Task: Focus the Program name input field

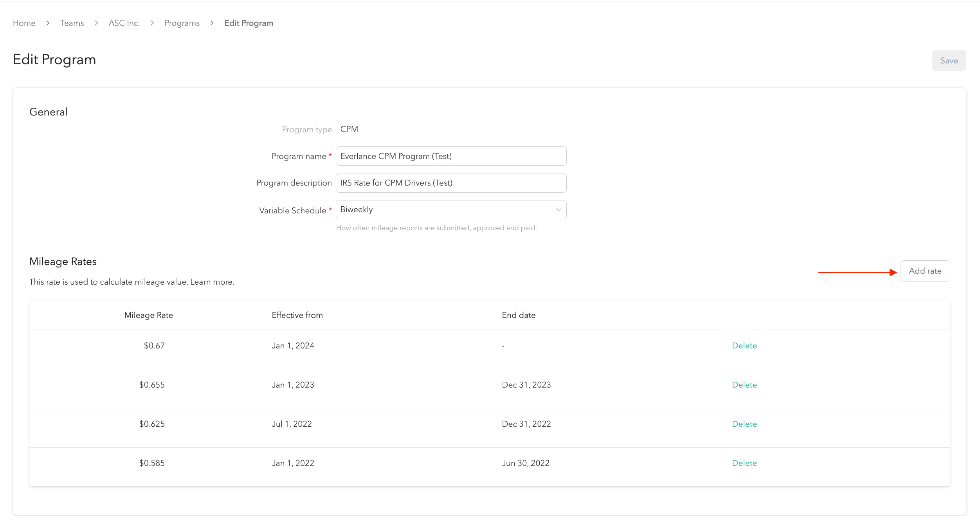Action: [451, 156]
